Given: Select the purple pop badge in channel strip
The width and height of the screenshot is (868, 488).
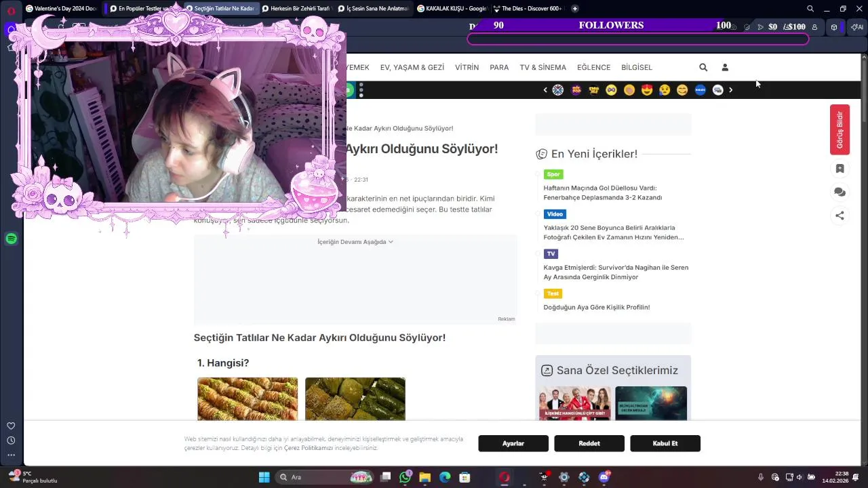Looking at the screenshot, I should point(576,89).
